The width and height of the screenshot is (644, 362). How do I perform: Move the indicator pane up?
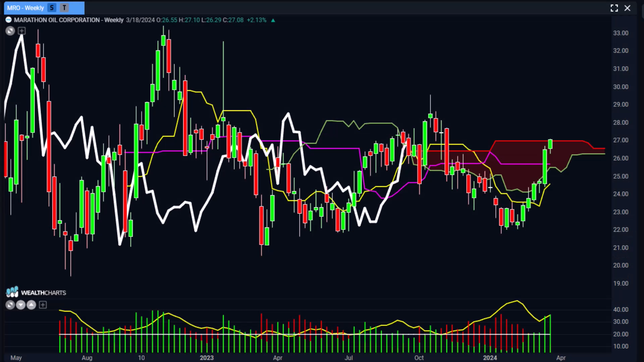click(x=31, y=305)
